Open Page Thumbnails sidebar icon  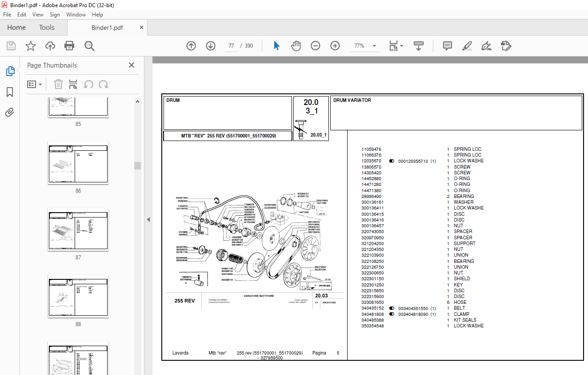tap(10, 71)
